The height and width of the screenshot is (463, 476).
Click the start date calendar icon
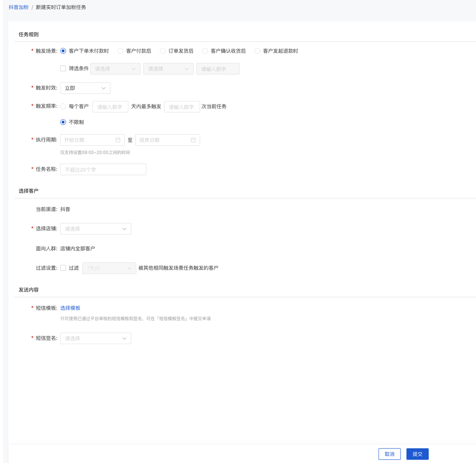point(118,140)
